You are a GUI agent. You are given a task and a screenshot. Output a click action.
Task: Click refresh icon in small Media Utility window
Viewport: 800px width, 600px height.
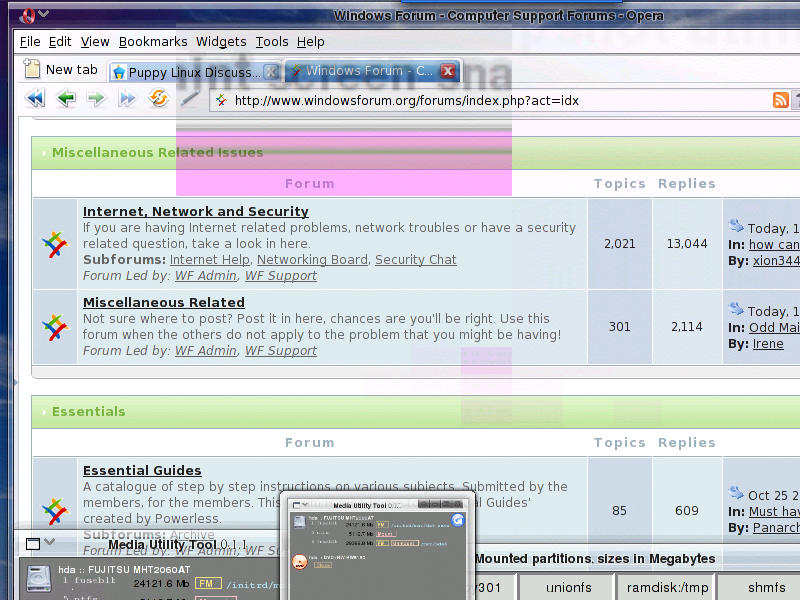click(x=458, y=519)
